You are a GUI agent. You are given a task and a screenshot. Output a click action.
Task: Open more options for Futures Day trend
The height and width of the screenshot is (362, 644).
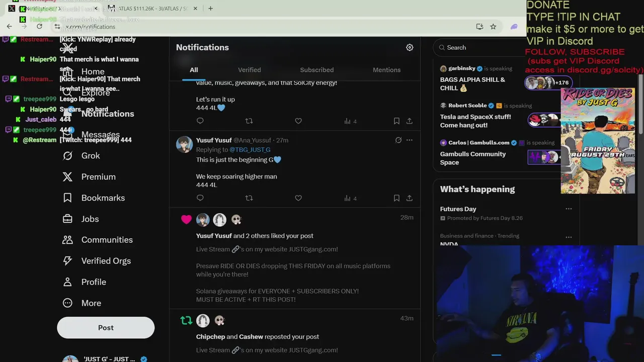[x=569, y=209]
